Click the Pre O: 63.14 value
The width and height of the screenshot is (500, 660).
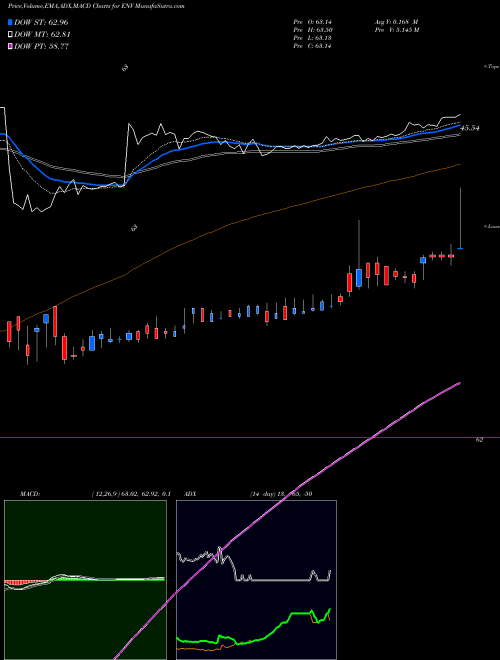[x=312, y=22]
